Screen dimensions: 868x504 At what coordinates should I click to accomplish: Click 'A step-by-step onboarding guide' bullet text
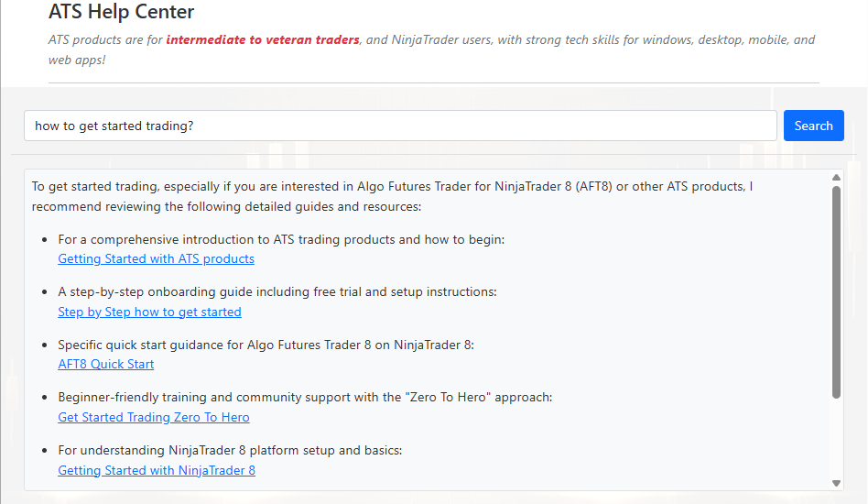pos(277,292)
